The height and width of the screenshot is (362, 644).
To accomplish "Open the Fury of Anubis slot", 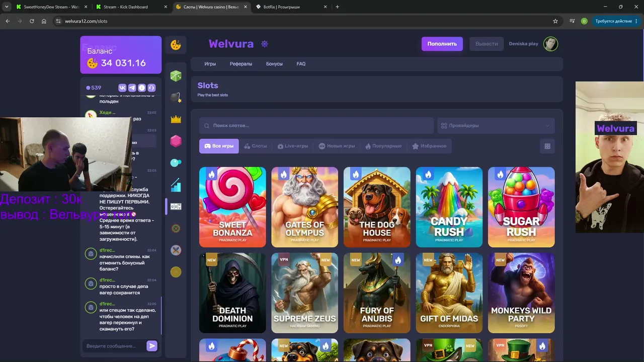I will point(377,293).
